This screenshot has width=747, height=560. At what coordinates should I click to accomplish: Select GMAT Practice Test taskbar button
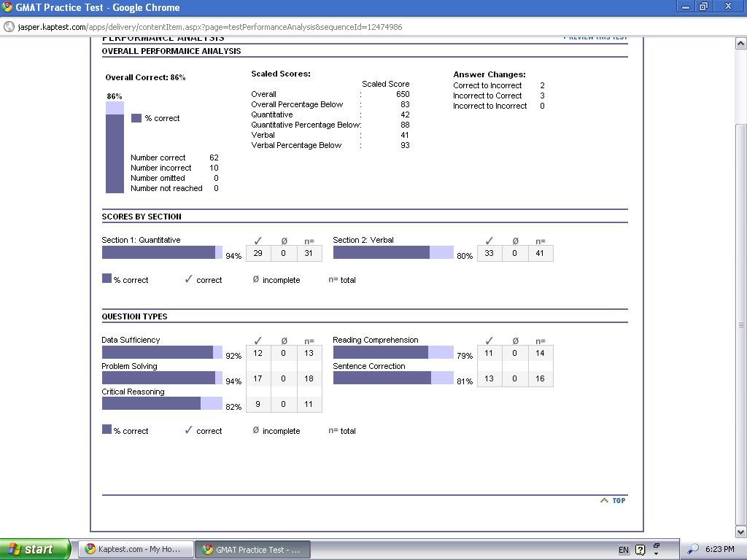tap(252, 549)
